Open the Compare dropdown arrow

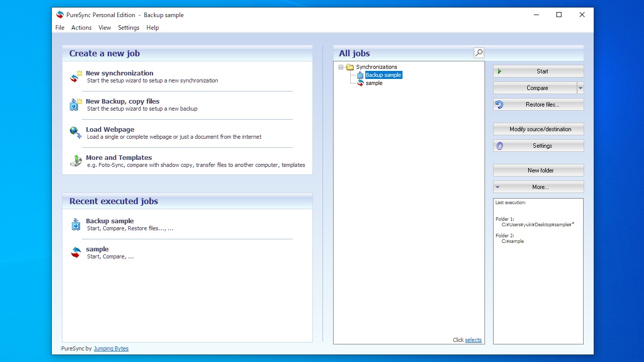[x=581, y=88]
